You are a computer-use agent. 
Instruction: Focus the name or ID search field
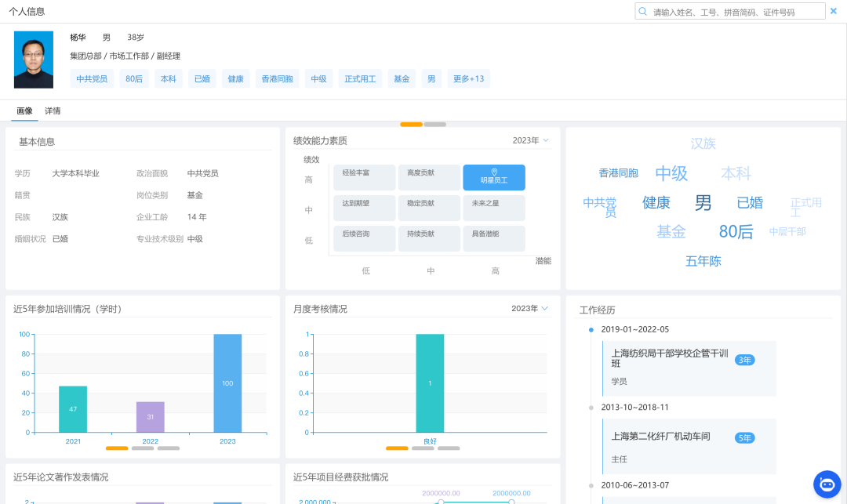(x=730, y=11)
